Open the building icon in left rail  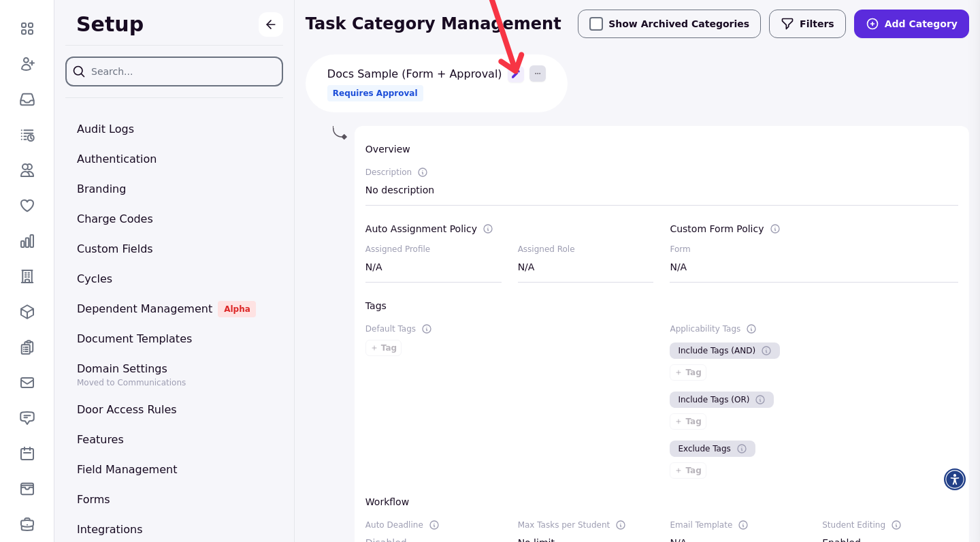(27, 276)
